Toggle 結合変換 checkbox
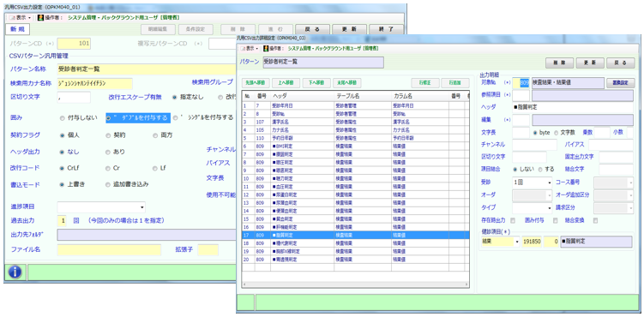644x317 pixels. (595, 221)
